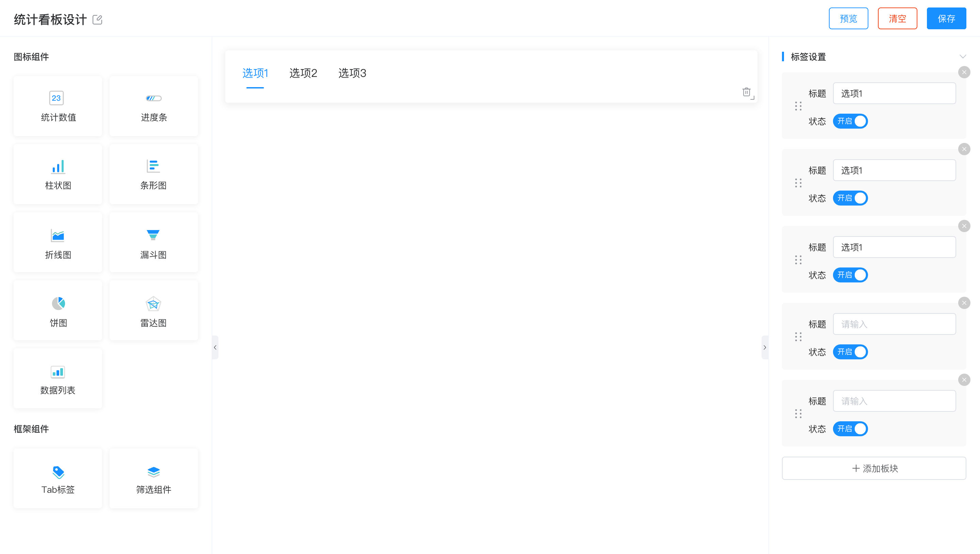This screenshot has height=554, width=980.
Task: Type in the empty 标题 input field
Action: click(894, 324)
